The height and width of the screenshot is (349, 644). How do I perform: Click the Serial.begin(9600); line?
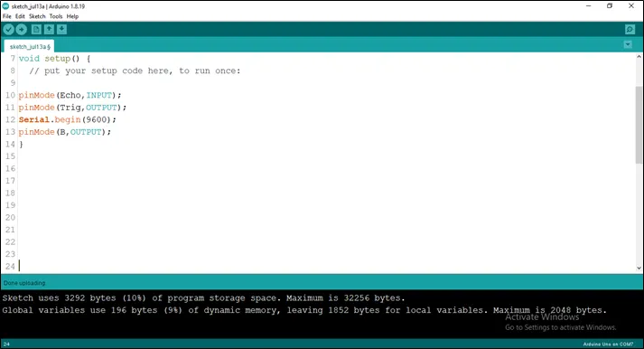pos(68,119)
